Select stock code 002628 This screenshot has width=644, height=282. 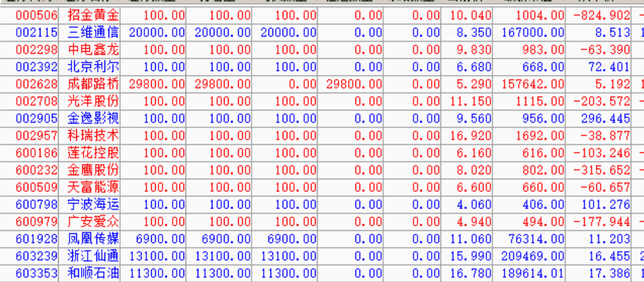tap(36, 84)
